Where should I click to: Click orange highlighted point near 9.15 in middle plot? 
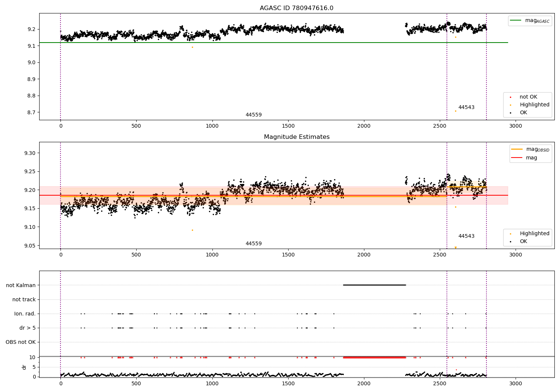[455, 207]
